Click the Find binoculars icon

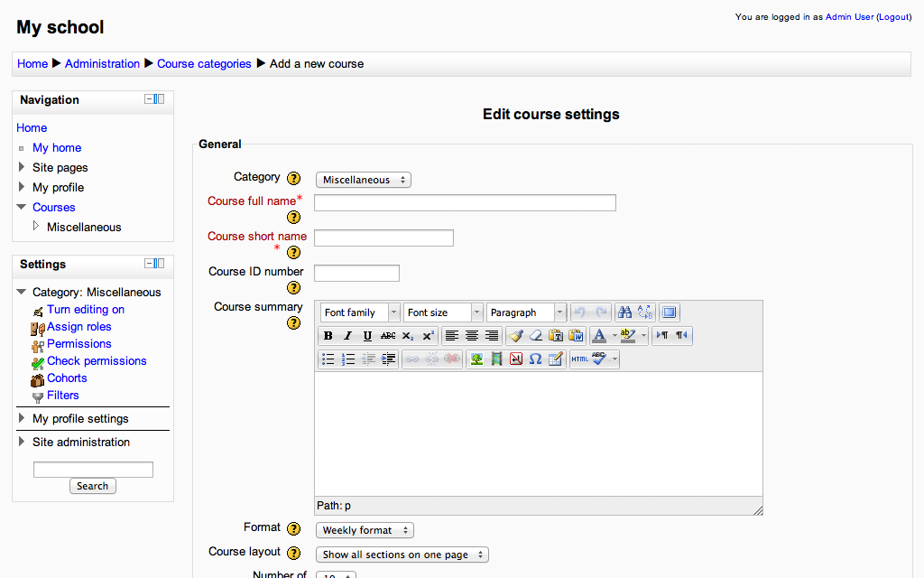[625, 312]
